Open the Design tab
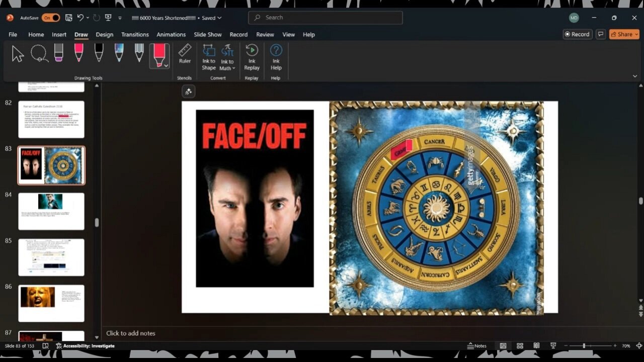This screenshot has width=644, height=362. click(x=105, y=35)
